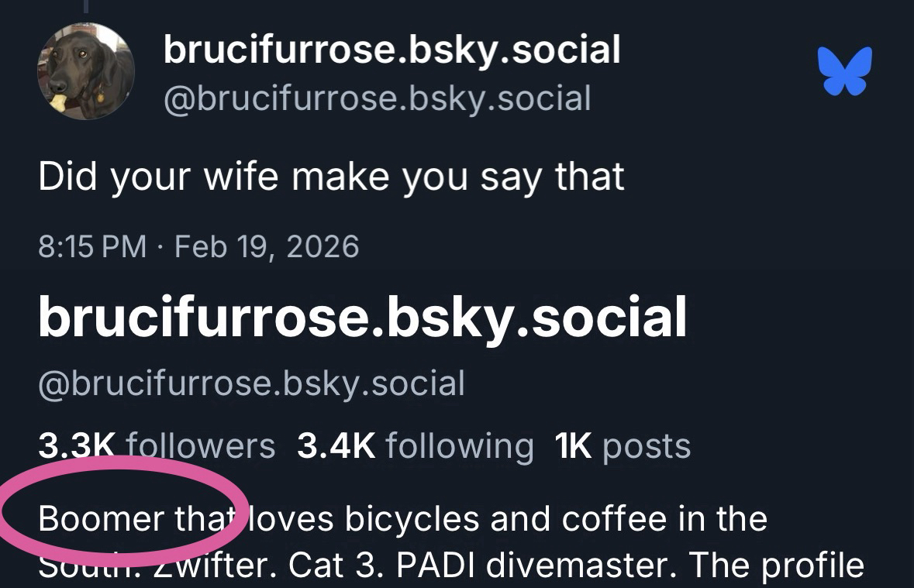Open the large brucifurrose.bsky.social profile heading

(362, 318)
